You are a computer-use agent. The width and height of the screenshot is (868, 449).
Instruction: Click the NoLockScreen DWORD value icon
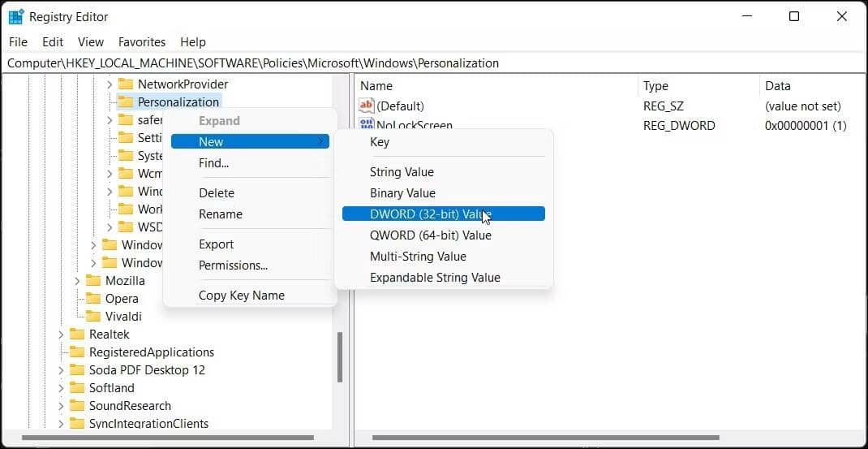367,124
